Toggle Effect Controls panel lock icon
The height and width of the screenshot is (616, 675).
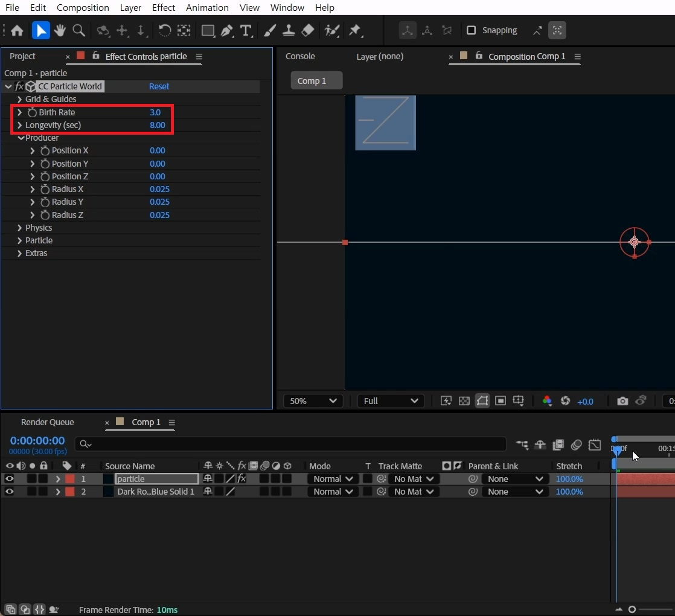coord(95,56)
